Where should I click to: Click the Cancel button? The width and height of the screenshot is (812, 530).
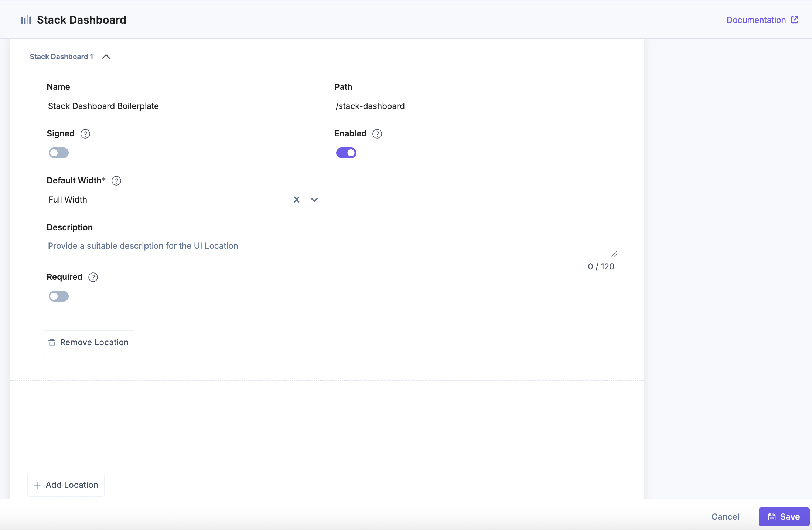725,516
